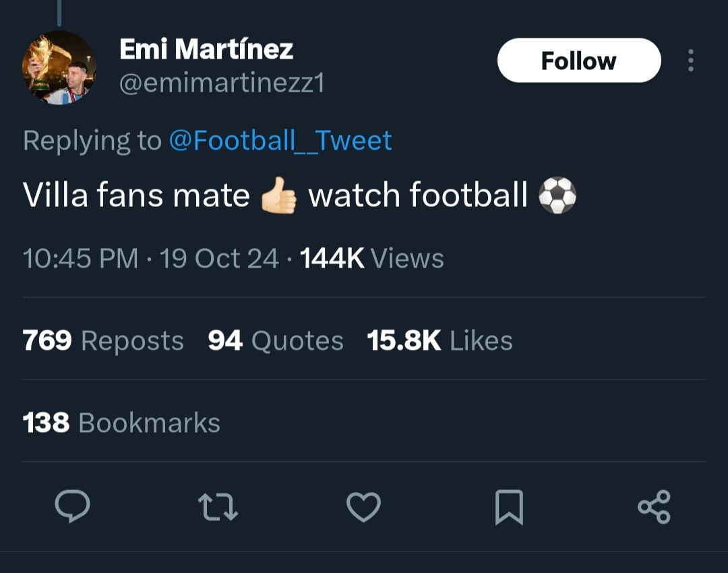
Task: Tap the share icon
Action: [654, 506]
